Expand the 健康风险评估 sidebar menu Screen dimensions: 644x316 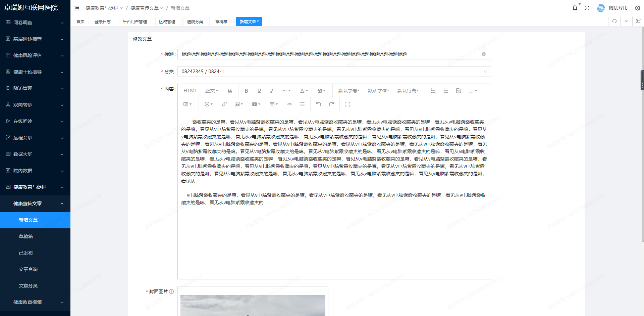pyautogui.click(x=35, y=55)
